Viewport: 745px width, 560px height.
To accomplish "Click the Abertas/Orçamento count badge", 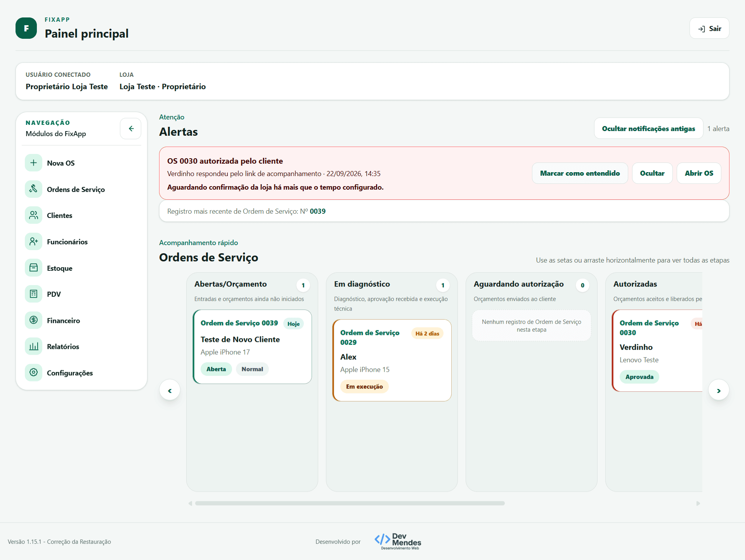I will coord(303,285).
